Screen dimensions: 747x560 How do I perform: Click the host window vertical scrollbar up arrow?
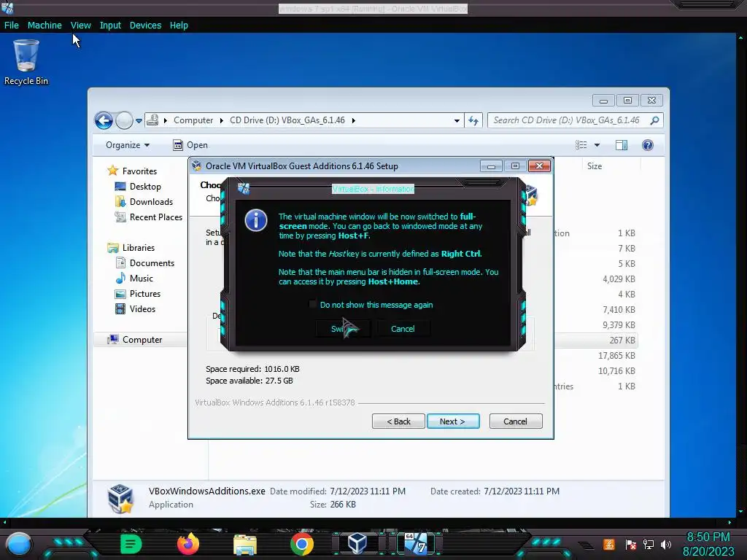pos(741,37)
